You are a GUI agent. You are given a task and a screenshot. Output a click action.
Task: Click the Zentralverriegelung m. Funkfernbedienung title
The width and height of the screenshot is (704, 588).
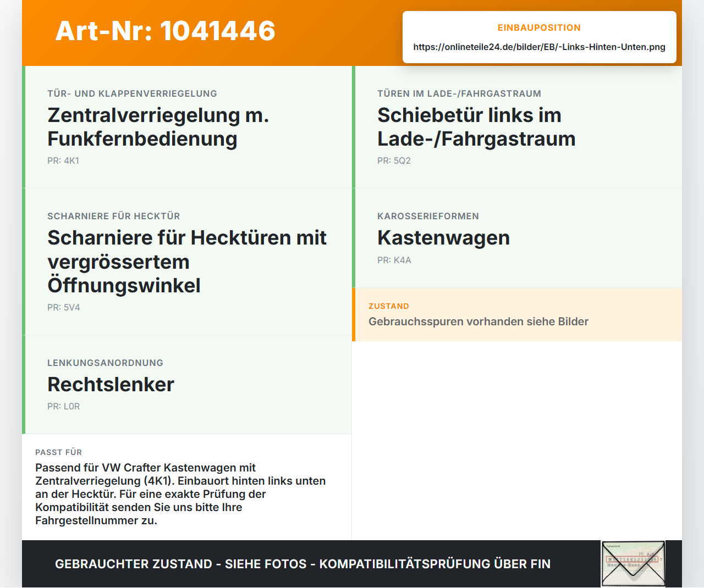pos(158,127)
